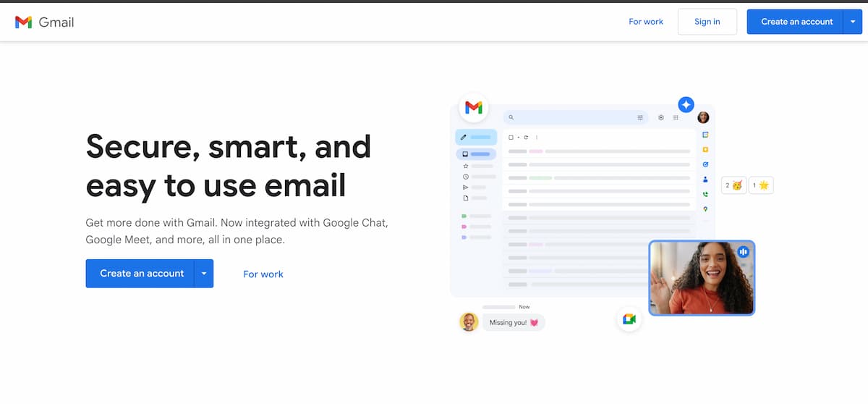Click the search magnifier icon in mock inbox
This screenshot has height=404, width=868.
click(511, 117)
